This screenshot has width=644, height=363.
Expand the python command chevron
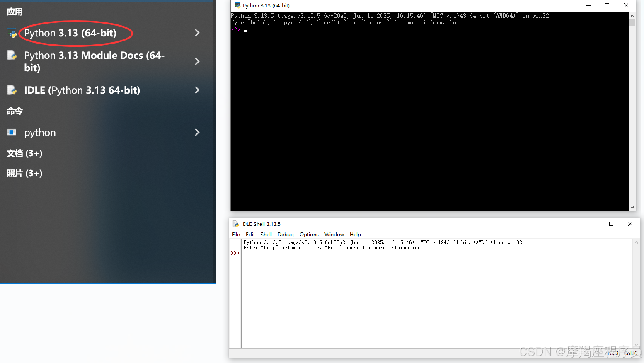pyautogui.click(x=197, y=132)
